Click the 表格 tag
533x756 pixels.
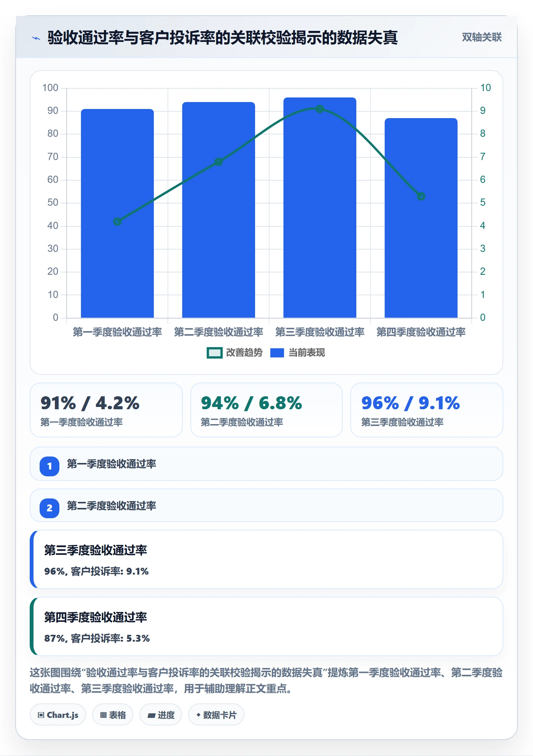(x=113, y=715)
